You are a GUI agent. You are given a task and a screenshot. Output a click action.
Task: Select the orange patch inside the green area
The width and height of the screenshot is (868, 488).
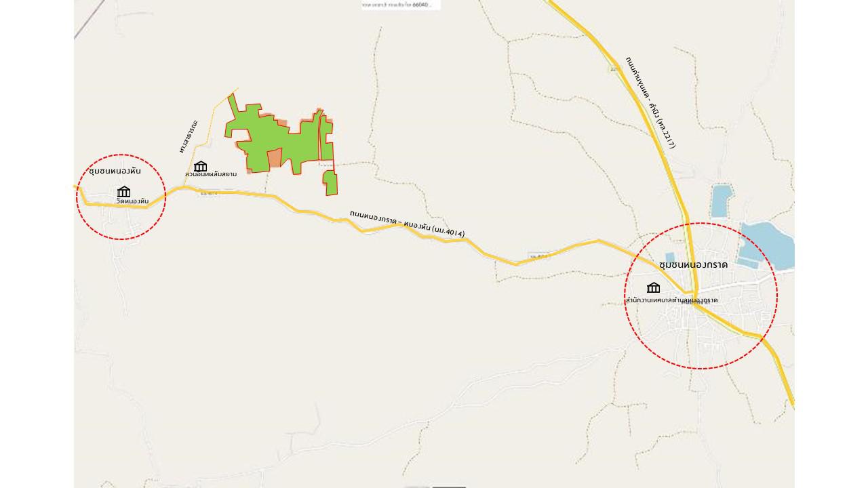tap(274, 158)
